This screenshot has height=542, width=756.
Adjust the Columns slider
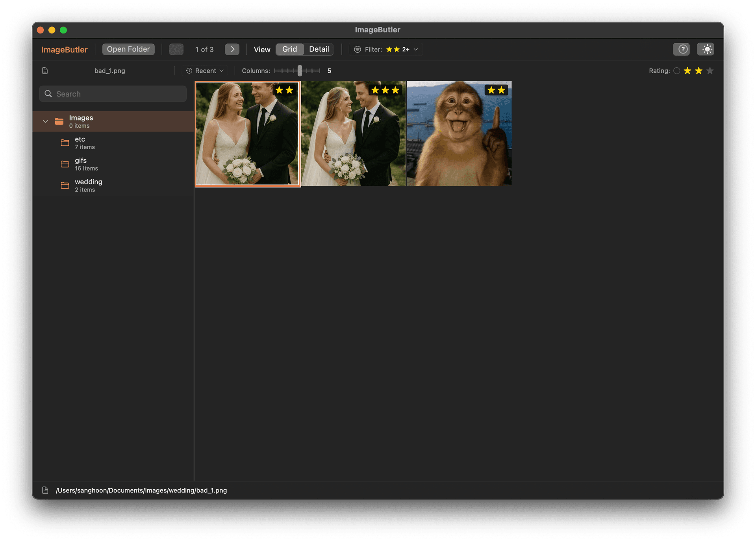click(x=300, y=71)
